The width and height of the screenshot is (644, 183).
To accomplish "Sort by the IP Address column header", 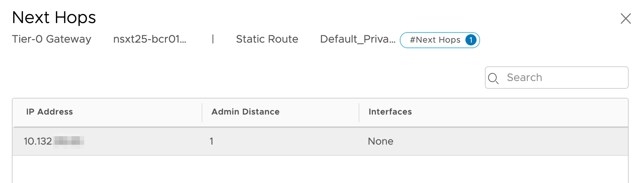I will [50, 112].
